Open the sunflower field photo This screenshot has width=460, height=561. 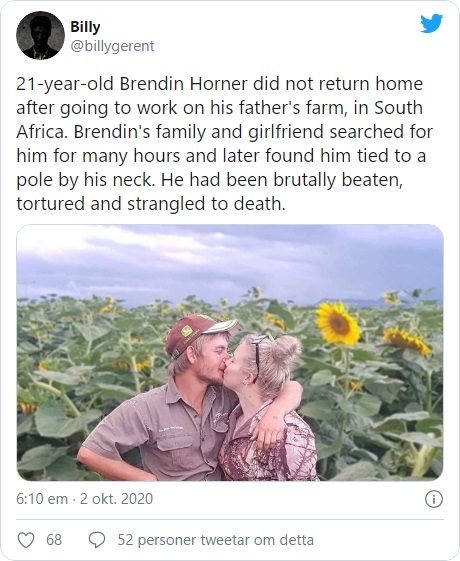(x=230, y=352)
